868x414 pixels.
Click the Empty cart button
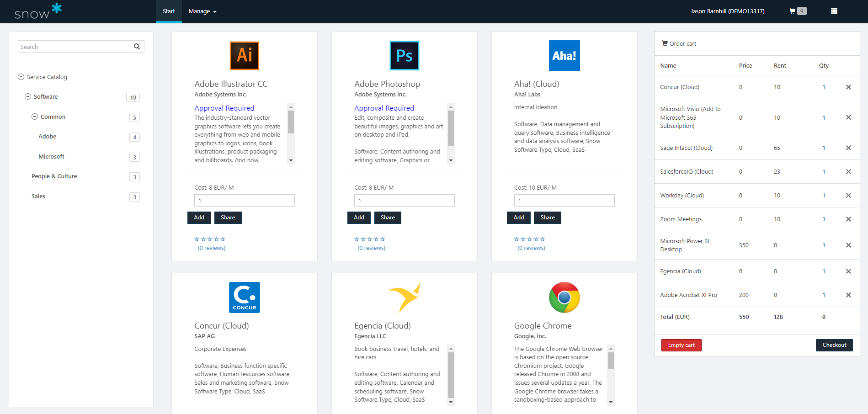pyautogui.click(x=682, y=345)
